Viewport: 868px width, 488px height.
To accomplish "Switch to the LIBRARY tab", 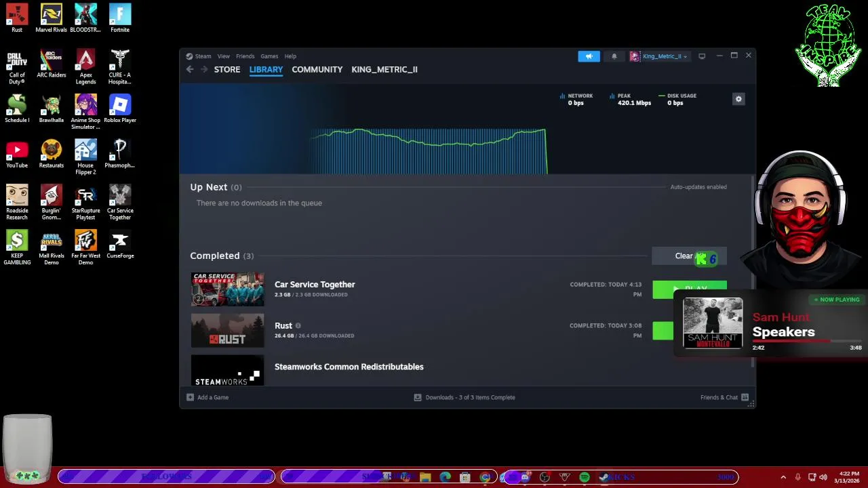I will point(266,69).
